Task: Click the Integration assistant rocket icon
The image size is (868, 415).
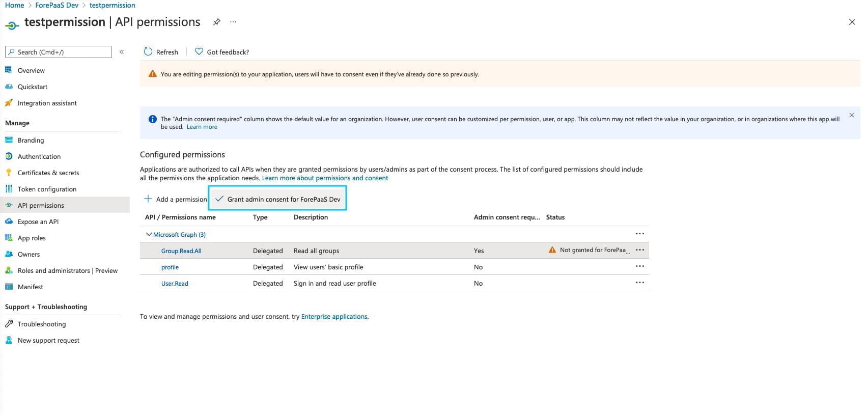Action: 9,103
